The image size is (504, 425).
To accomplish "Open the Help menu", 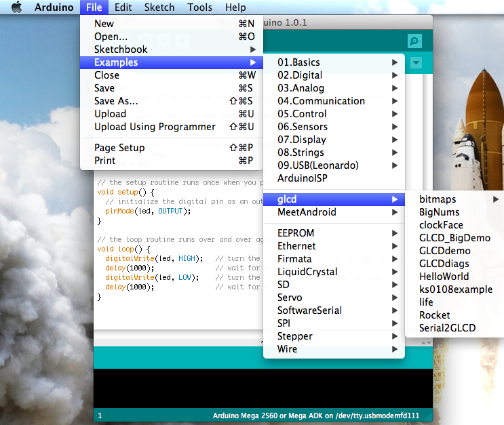I will [235, 7].
